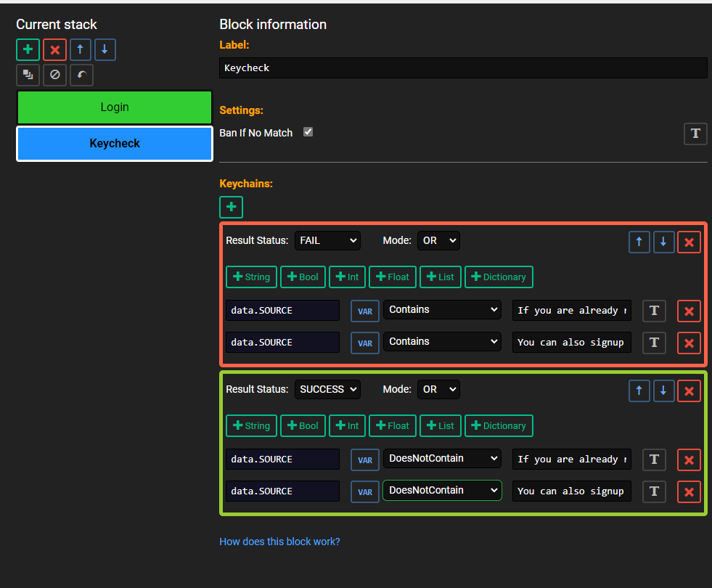
Task: Open first DoesNotContain comparison dropdown
Action: click(x=442, y=459)
